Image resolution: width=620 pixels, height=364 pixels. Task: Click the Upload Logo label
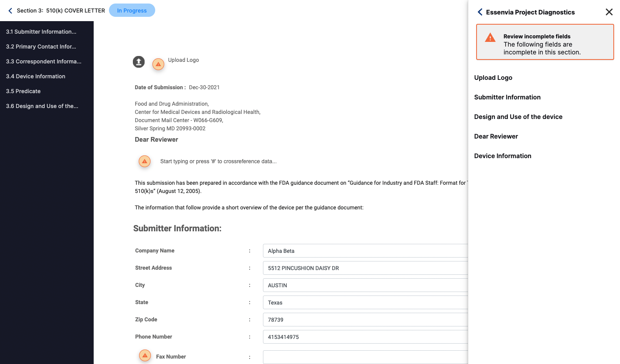(x=183, y=60)
